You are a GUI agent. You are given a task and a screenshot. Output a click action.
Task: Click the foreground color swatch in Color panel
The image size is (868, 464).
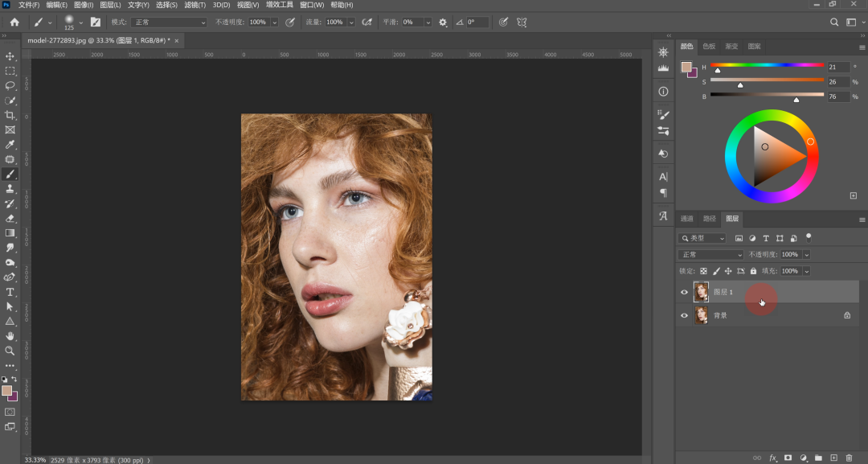tap(686, 67)
